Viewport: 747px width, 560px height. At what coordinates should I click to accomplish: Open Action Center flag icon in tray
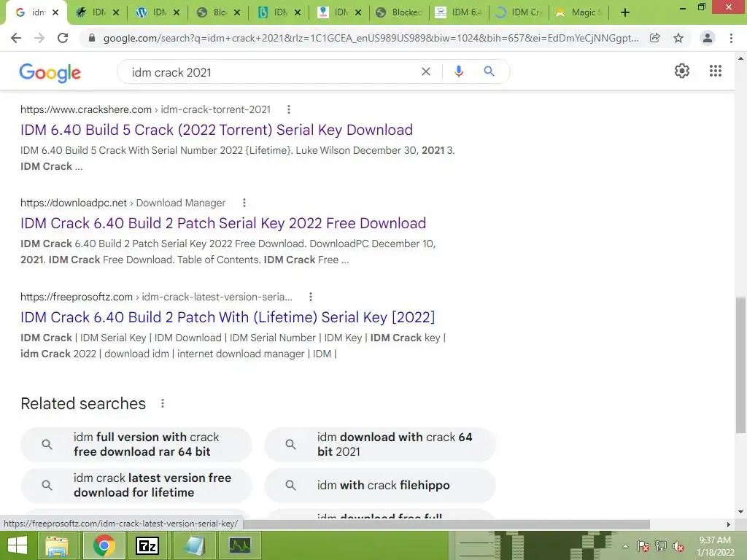click(643, 546)
